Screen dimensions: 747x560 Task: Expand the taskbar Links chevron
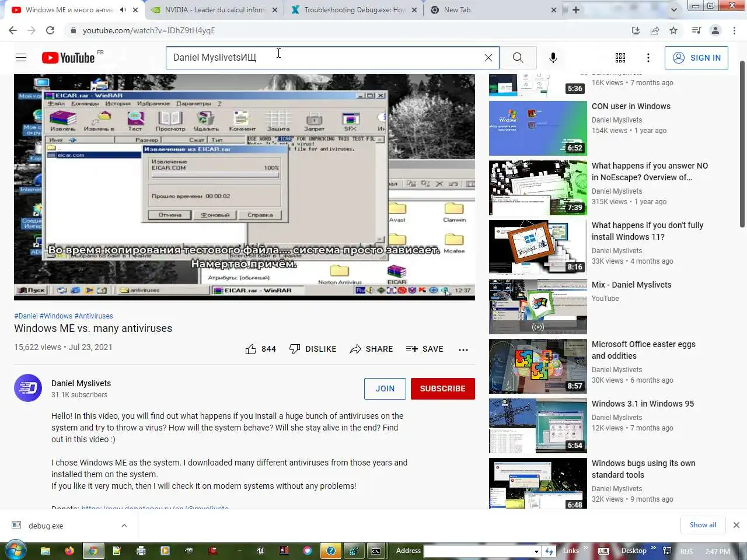[x=586, y=549]
